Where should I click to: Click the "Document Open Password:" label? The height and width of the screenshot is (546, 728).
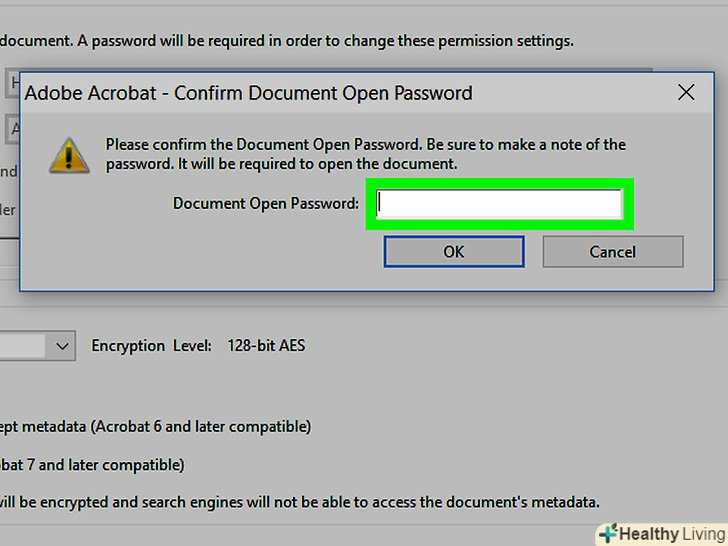click(265, 203)
